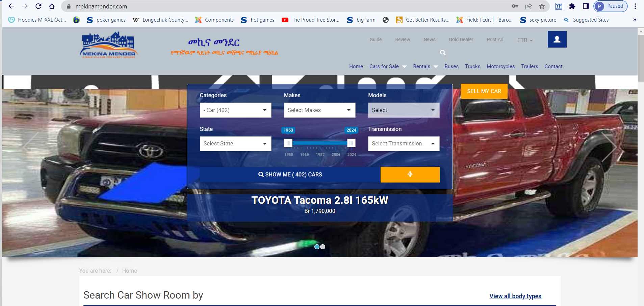Go to the Trucks menu page
This screenshot has height=306, width=644.
tap(472, 66)
